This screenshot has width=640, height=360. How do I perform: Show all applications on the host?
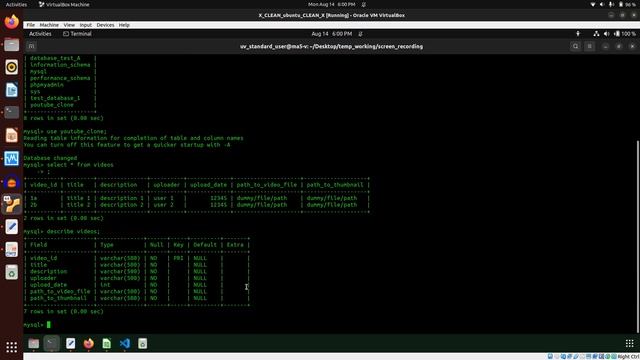click(11, 347)
